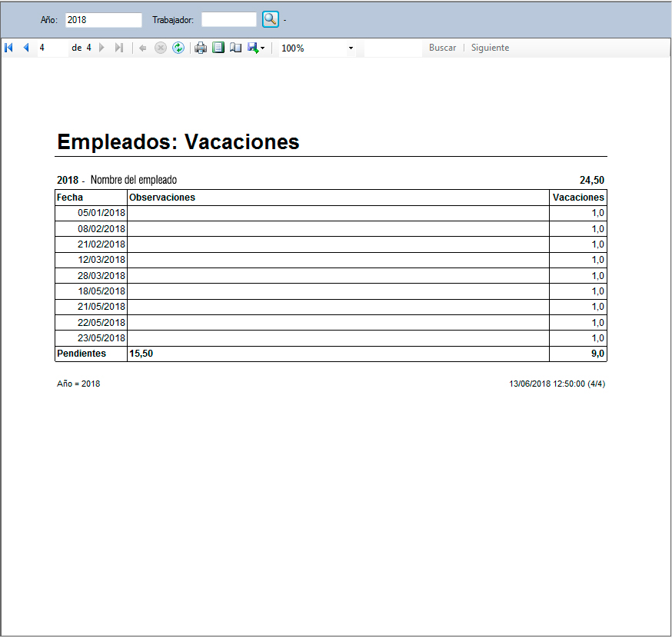The width and height of the screenshot is (672, 638).
Task: Open the export save menu
Action: coord(256,48)
